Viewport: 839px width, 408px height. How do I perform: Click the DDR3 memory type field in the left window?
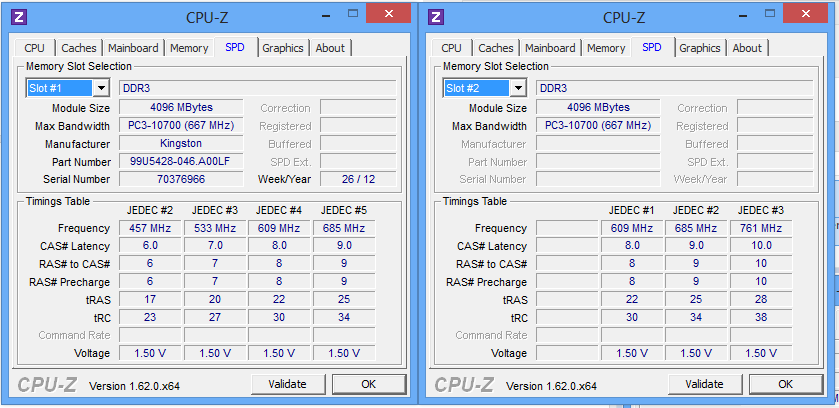click(258, 88)
